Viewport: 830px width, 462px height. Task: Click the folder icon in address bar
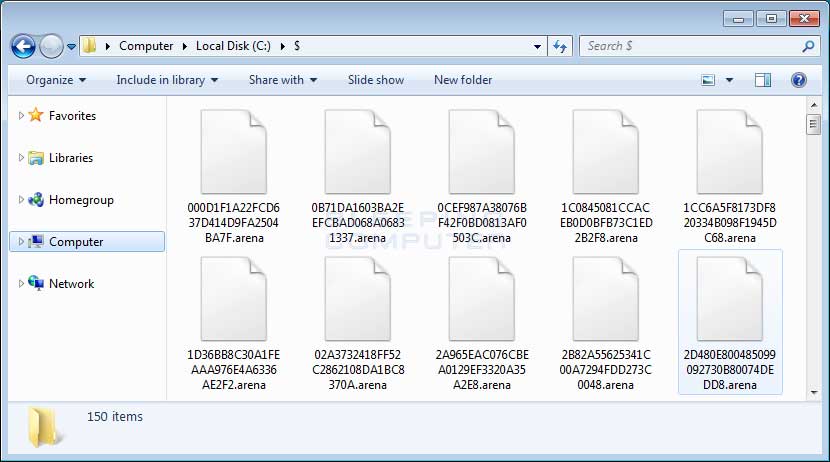tap(89, 46)
